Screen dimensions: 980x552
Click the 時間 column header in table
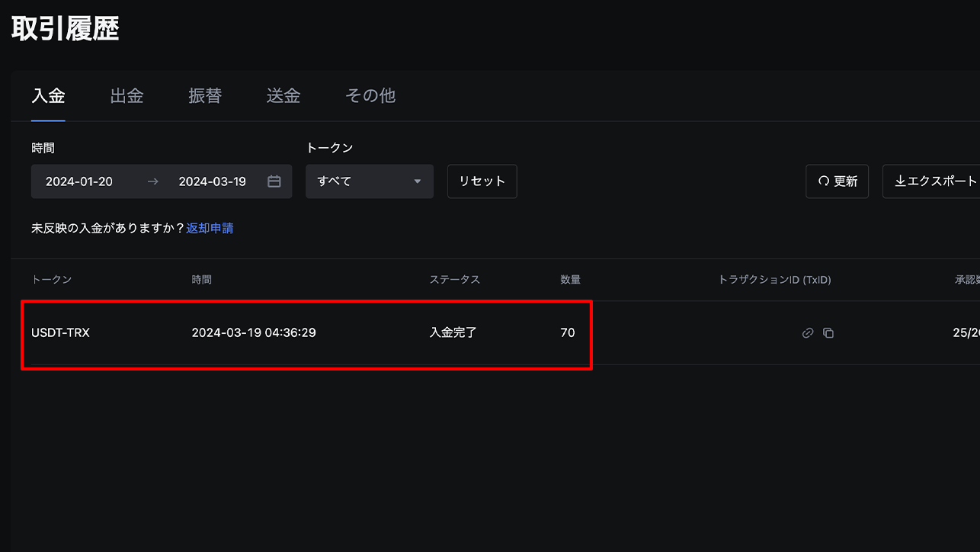(201, 280)
